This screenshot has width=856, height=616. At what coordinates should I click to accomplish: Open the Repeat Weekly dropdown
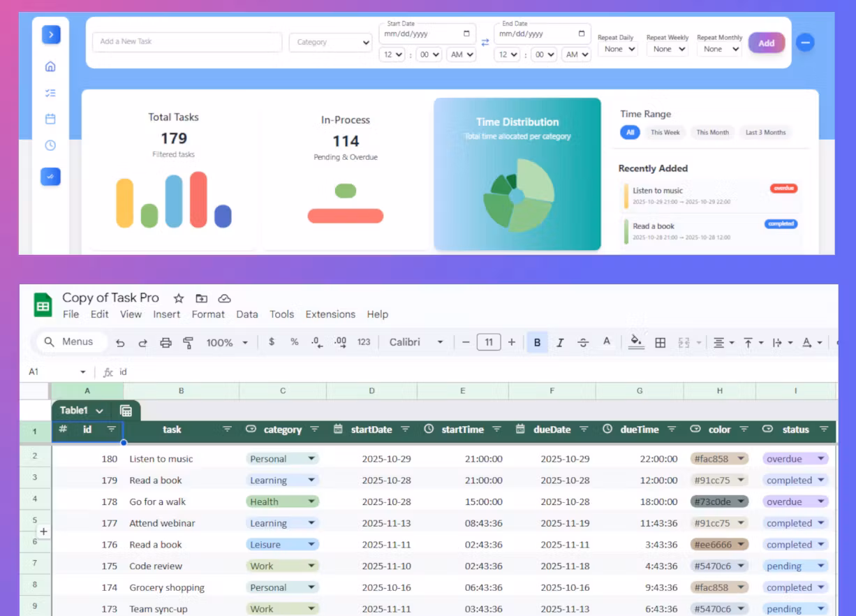tap(667, 49)
